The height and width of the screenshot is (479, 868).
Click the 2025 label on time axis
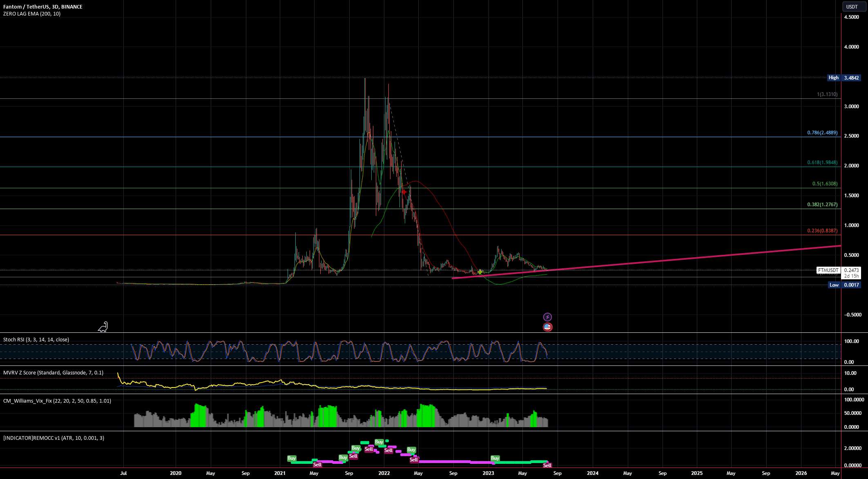697,473
